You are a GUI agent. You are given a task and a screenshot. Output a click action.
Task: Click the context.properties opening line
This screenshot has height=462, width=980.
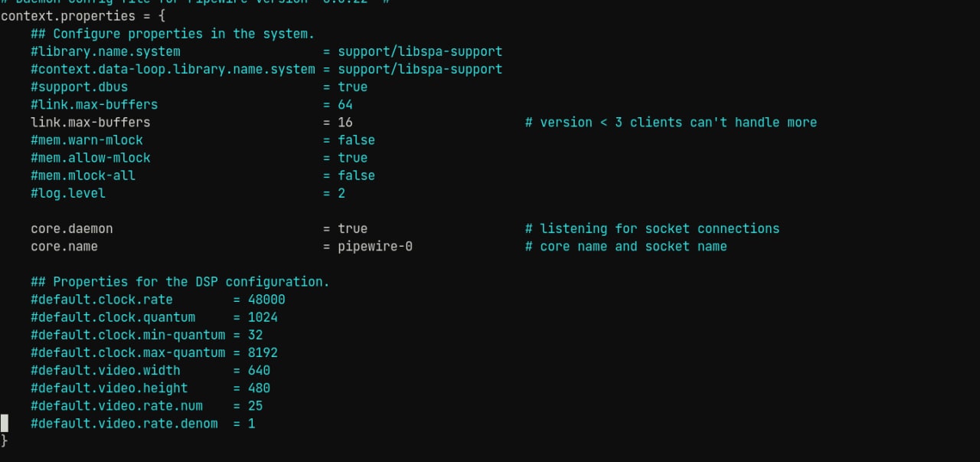point(83,15)
